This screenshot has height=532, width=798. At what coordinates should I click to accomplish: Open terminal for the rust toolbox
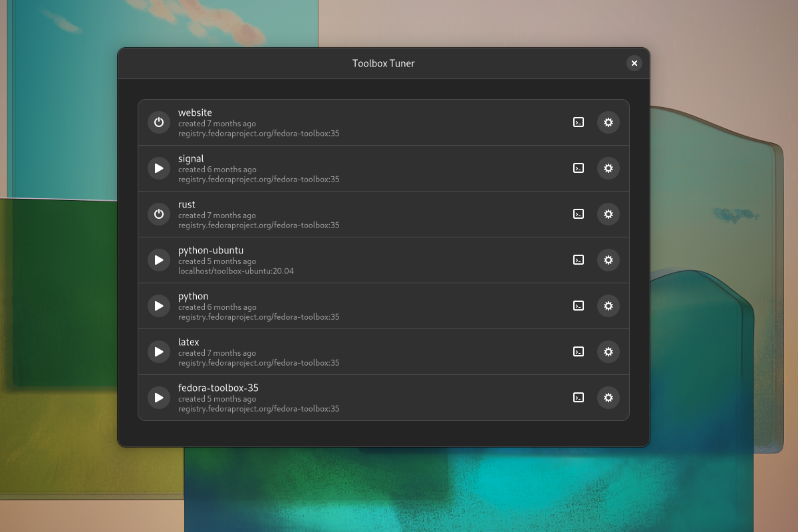[579, 214]
